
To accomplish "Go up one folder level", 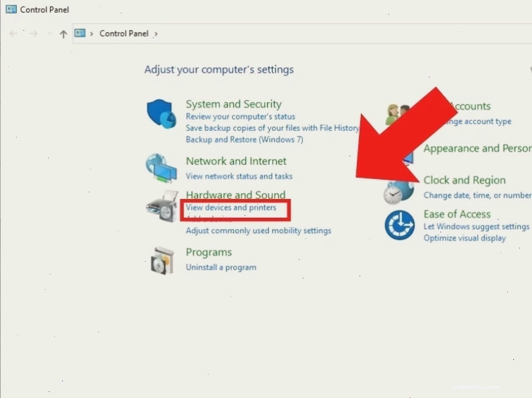I will (63, 34).
